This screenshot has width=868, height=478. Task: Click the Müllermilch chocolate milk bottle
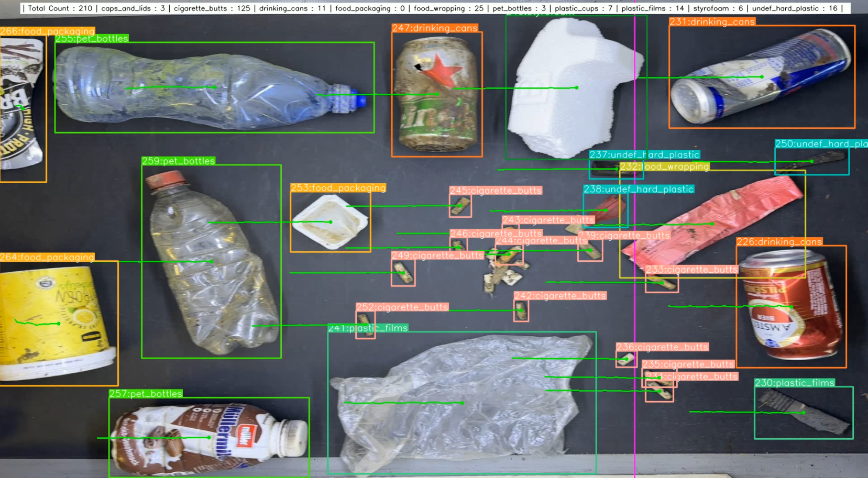point(210,437)
